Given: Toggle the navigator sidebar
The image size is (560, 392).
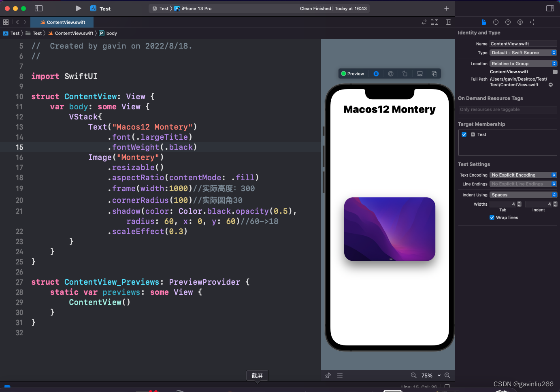Looking at the screenshot, I should click(x=39, y=8).
